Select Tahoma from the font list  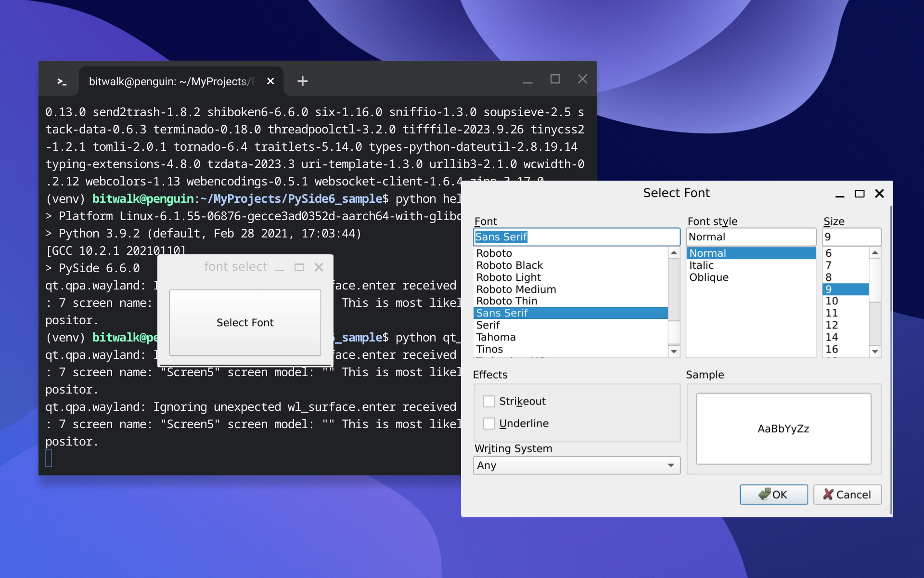[496, 337]
